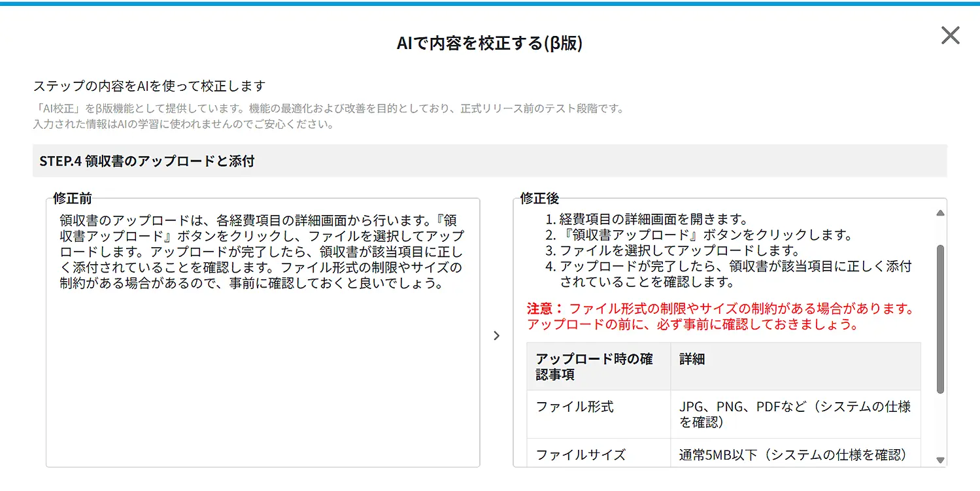Click the right chevron between 修正前 and 修正後
This screenshot has height=491, width=980.
click(x=498, y=335)
